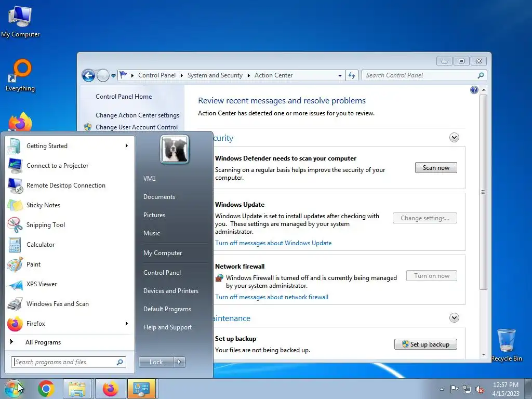Open Music from Start menu
Image resolution: width=532 pixels, height=399 pixels.
(151, 233)
